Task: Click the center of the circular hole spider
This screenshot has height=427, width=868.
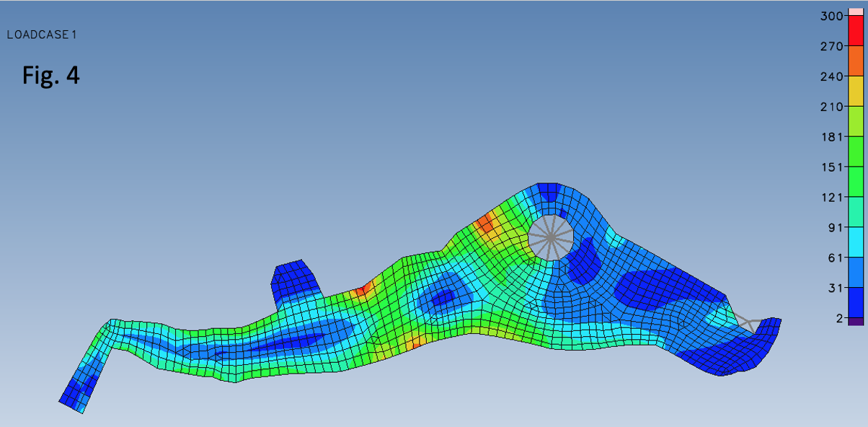Action: [x=550, y=237]
